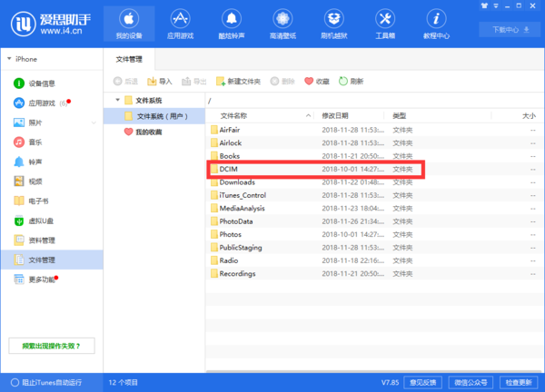Click the 删除 delete toolbar button
This screenshot has height=392, width=545.
[282, 82]
